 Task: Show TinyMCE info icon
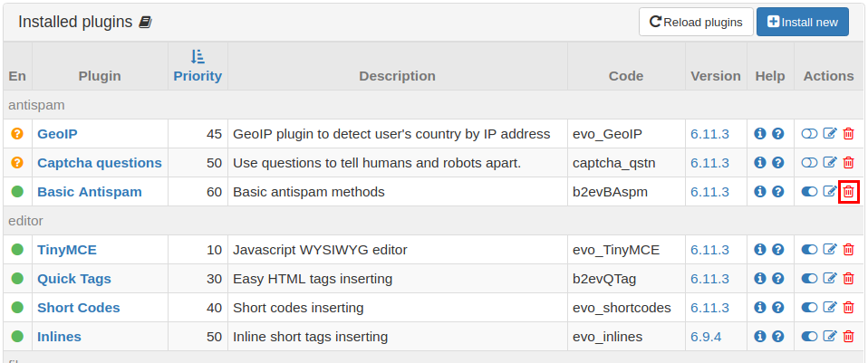click(x=760, y=249)
